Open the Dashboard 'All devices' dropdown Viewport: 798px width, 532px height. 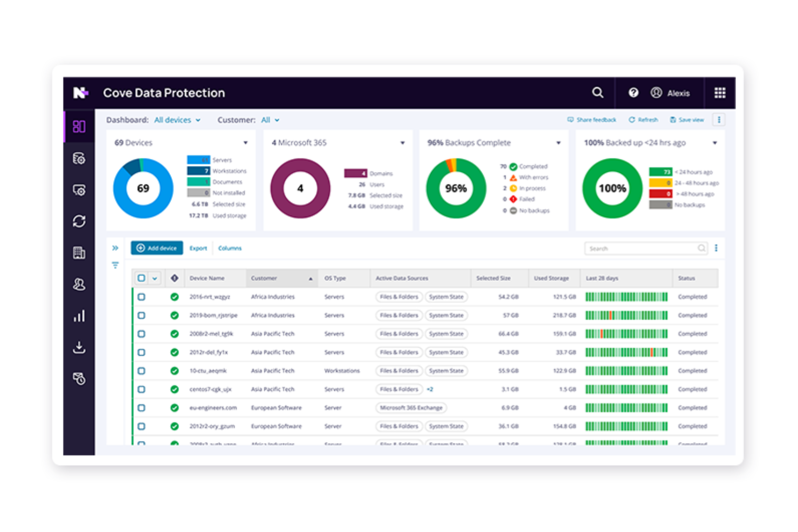pyautogui.click(x=178, y=120)
